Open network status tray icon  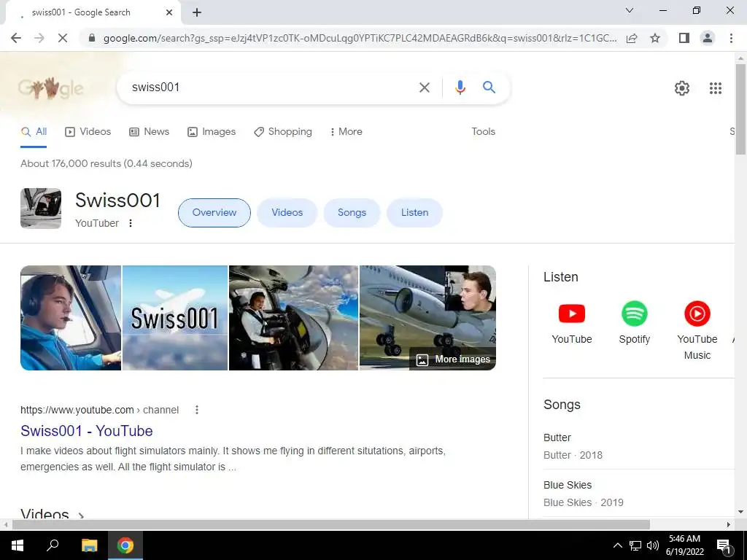(x=635, y=545)
